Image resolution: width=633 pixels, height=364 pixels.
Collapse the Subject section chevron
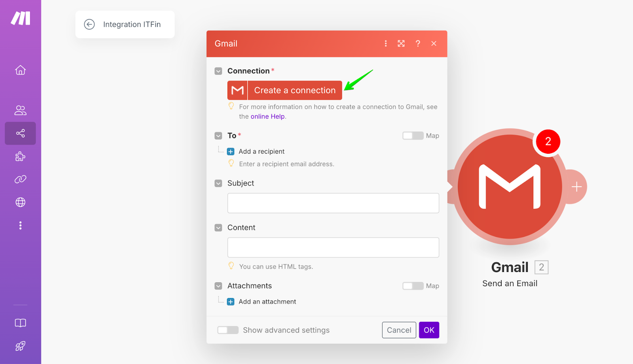click(x=218, y=183)
